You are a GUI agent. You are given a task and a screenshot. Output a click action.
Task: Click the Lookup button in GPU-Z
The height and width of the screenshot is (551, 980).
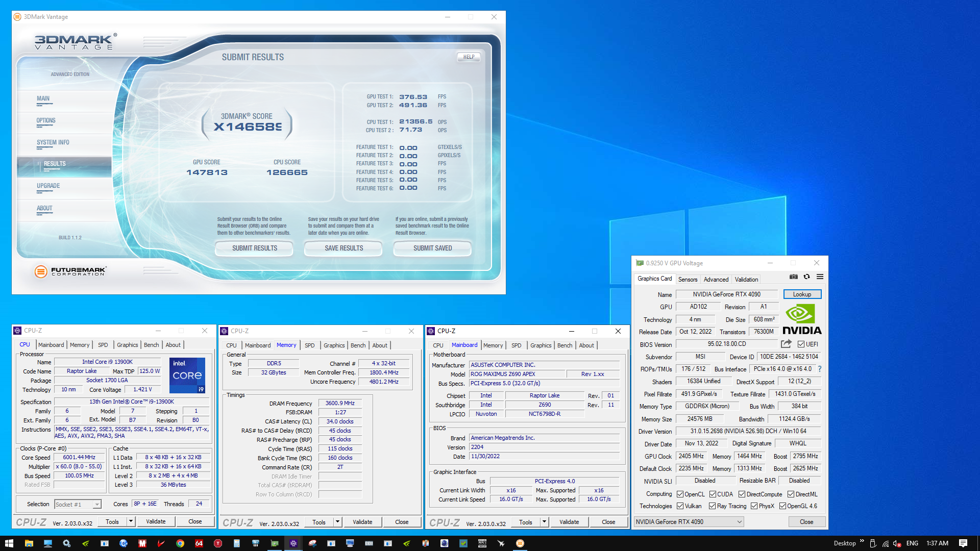coord(802,294)
